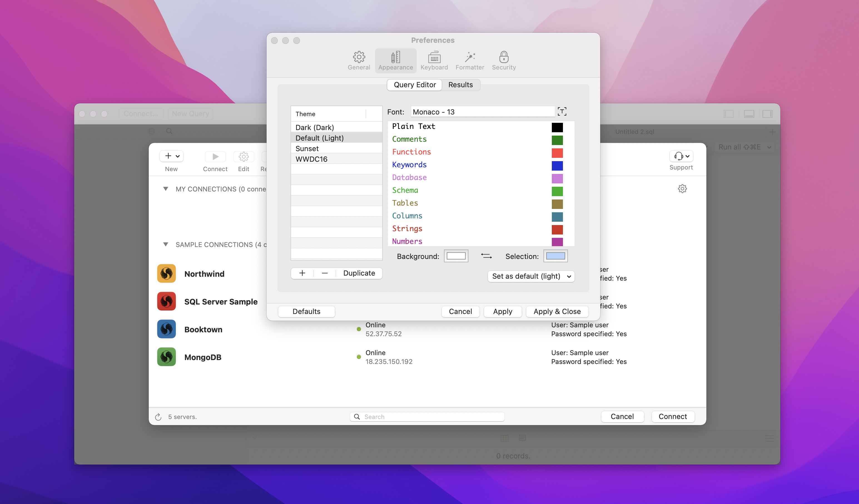This screenshot has height=504, width=859.
Task: Add a new theme with plus button
Action: click(302, 273)
